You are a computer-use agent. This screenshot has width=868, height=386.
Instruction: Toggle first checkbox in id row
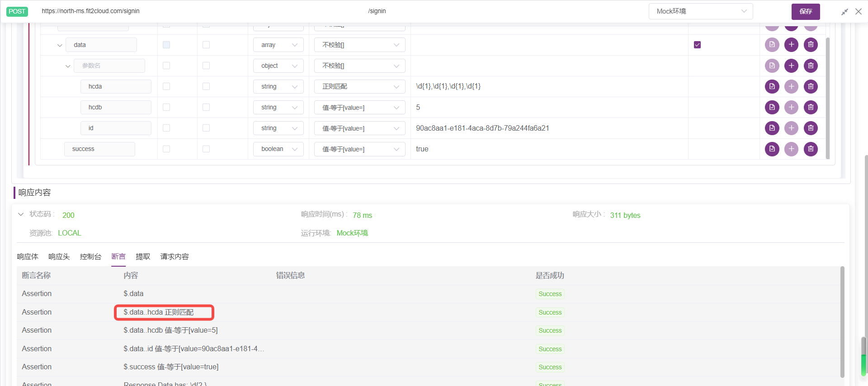click(166, 128)
